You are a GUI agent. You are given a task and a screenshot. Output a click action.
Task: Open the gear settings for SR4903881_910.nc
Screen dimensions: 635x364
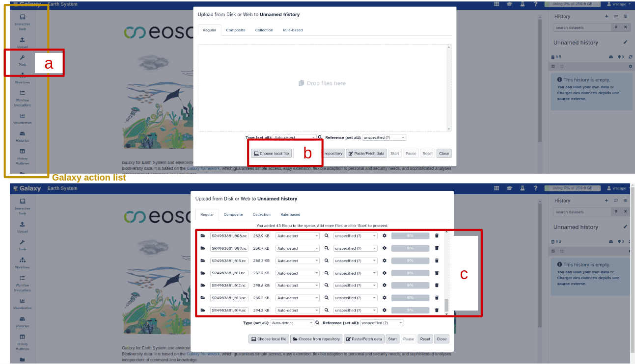click(385, 260)
